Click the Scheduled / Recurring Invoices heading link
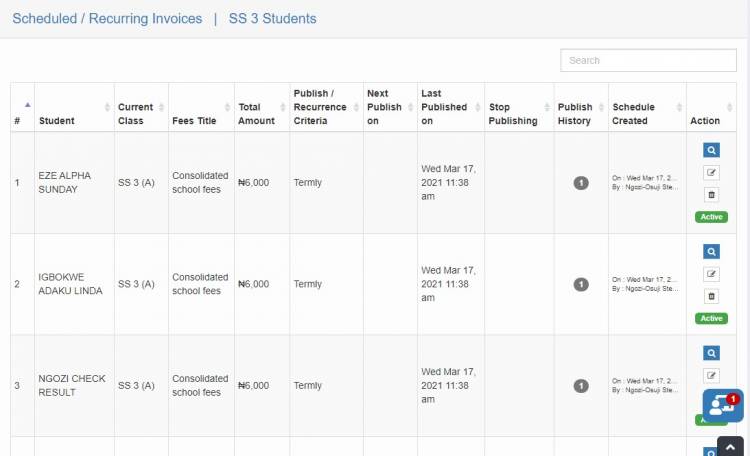The image size is (750, 456). click(x=107, y=19)
